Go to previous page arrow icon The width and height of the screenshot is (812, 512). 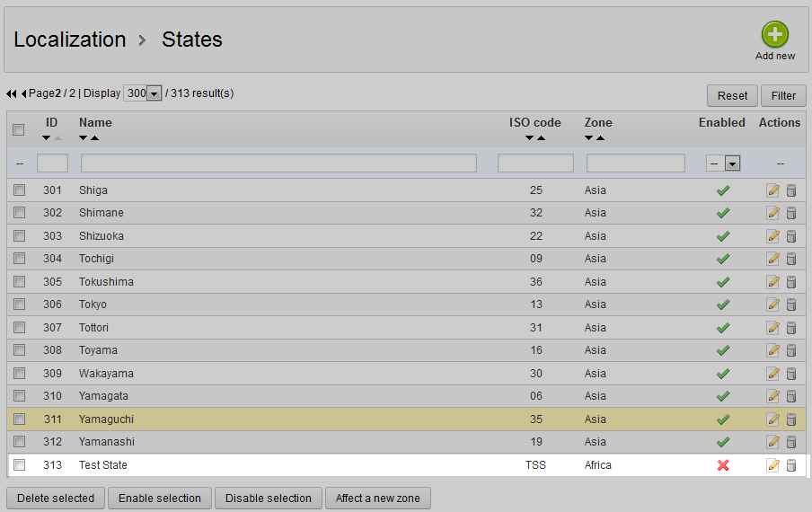23,93
